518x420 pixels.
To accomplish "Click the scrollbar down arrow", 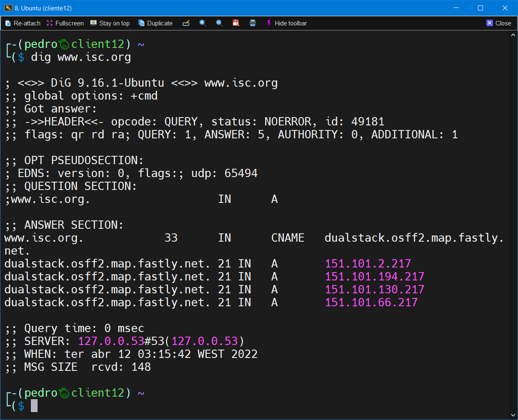I will [x=513, y=415].
